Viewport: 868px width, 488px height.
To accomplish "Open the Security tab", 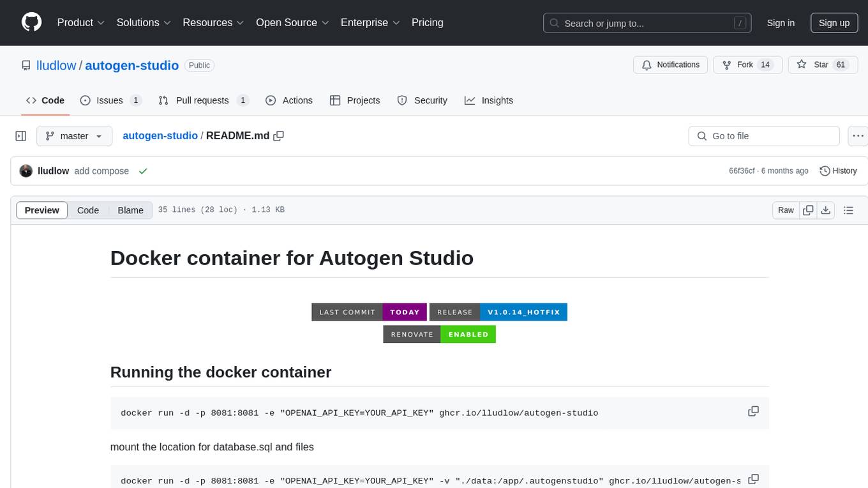I will point(422,100).
